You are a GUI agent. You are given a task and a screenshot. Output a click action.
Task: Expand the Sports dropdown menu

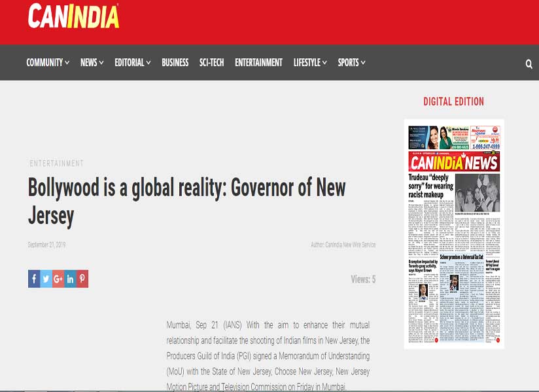351,63
